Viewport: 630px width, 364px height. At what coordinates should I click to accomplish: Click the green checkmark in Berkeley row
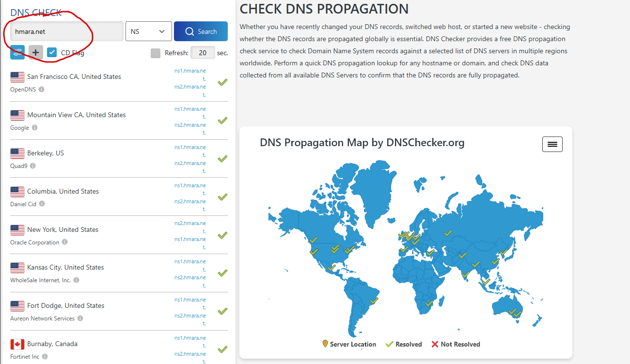[222, 159]
